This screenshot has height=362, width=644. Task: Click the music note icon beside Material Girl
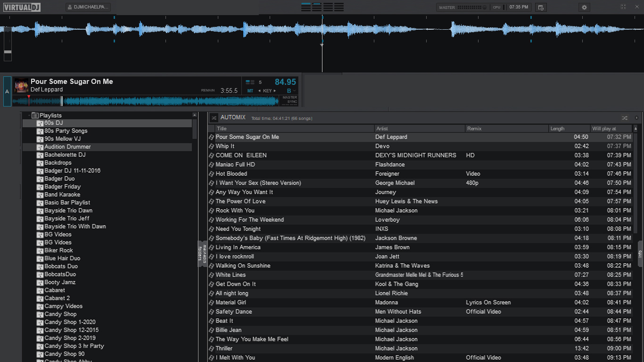(x=212, y=303)
